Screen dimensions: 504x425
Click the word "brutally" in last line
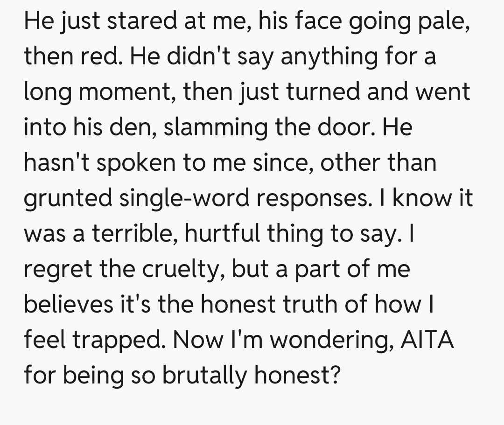pyautogui.click(x=205, y=375)
